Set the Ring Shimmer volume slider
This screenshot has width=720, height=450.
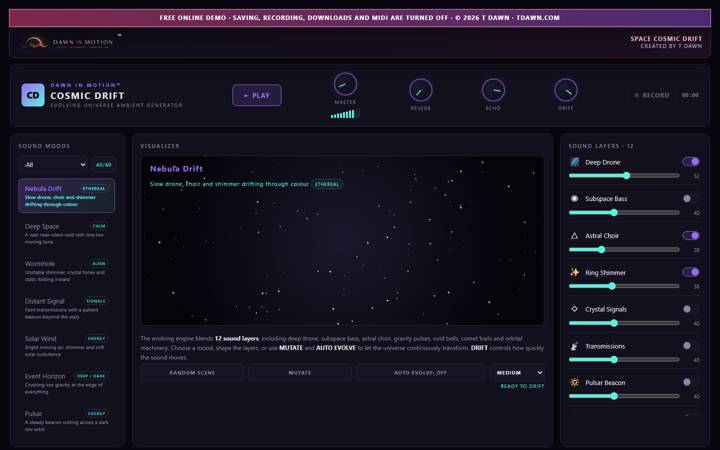(624, 286)
